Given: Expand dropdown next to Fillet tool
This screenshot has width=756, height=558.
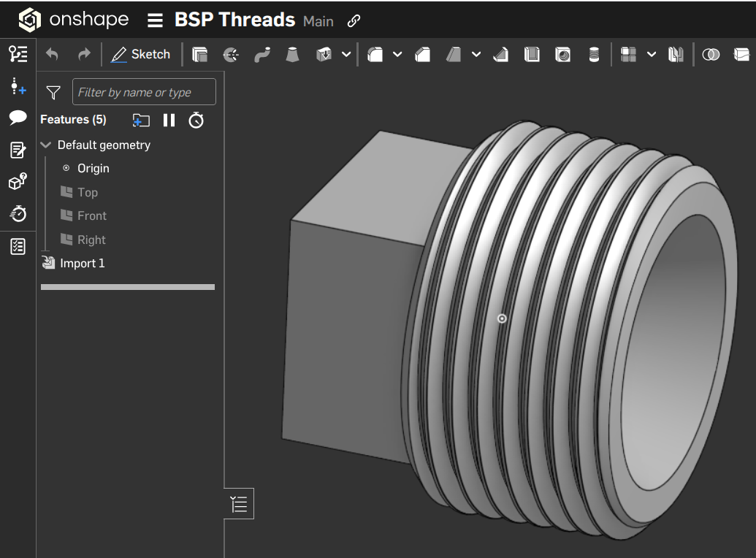Looking at the screenshot, I should [397, 55].
